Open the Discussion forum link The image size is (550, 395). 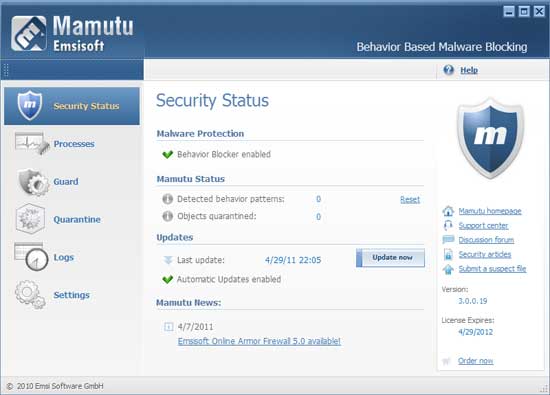(486, 240)
